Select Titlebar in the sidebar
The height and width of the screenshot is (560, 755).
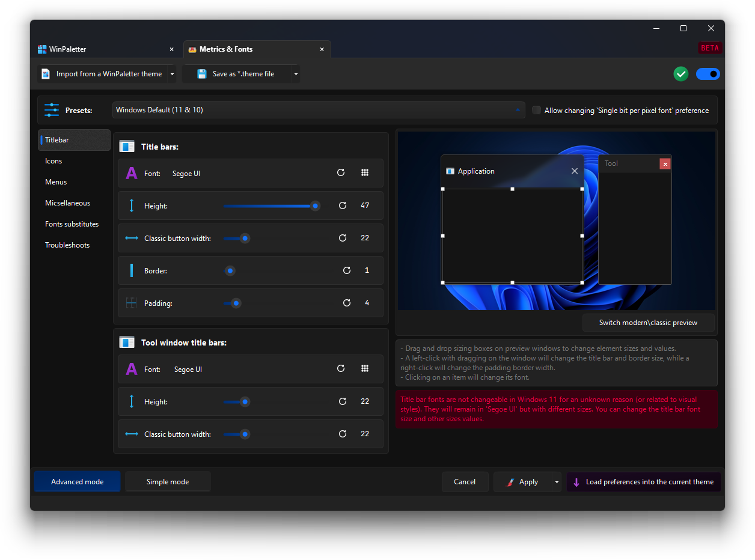coord(74,140)
